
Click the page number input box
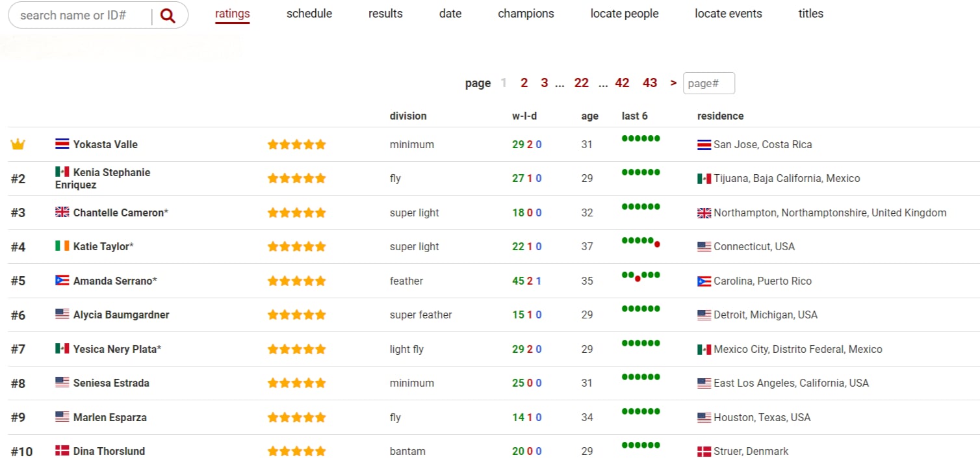(x=708, y=83)
